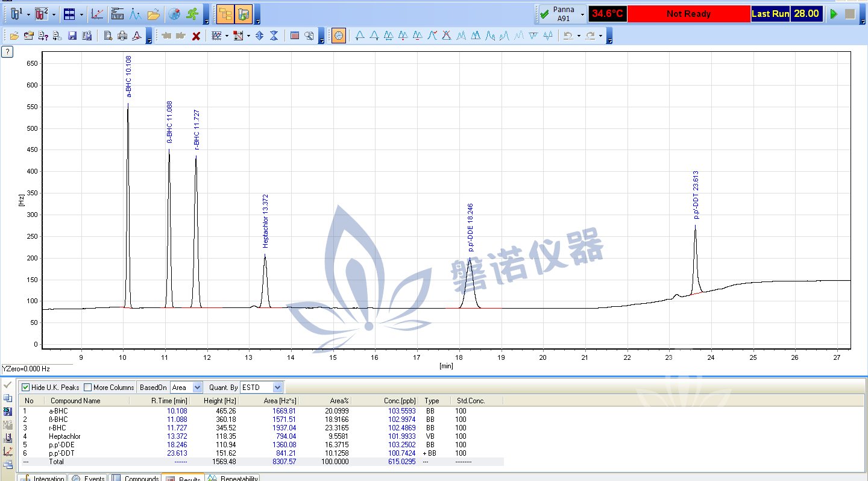Click the red Not Ready status bar
This screenshot has width=868, height=481.
coord(688,14)
